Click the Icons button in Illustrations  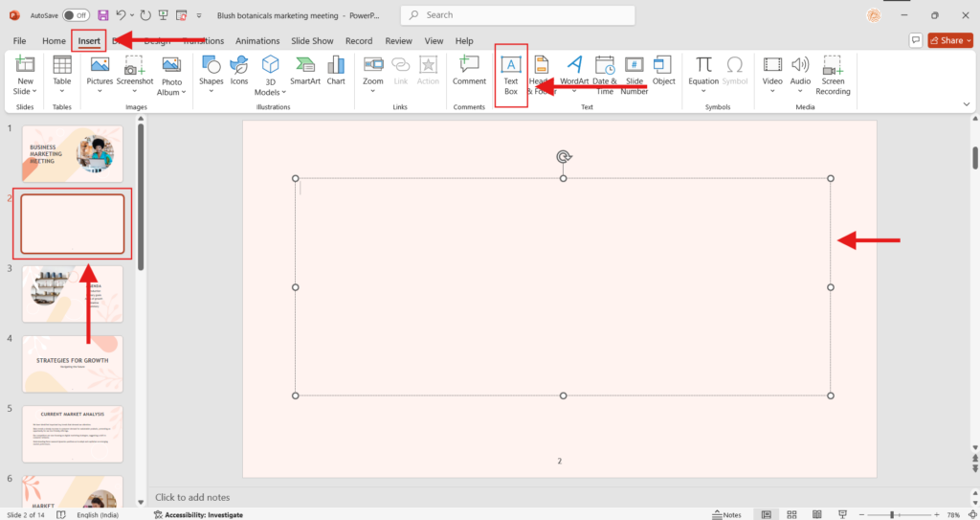[239, 70]
